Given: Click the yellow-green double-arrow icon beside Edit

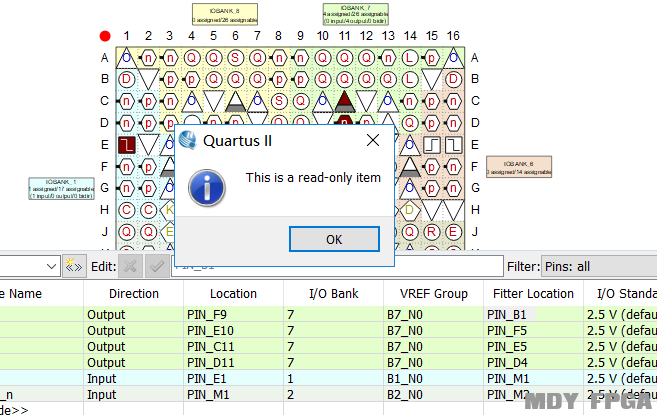Looking at the screenshot, I should [x=72, y=267].
